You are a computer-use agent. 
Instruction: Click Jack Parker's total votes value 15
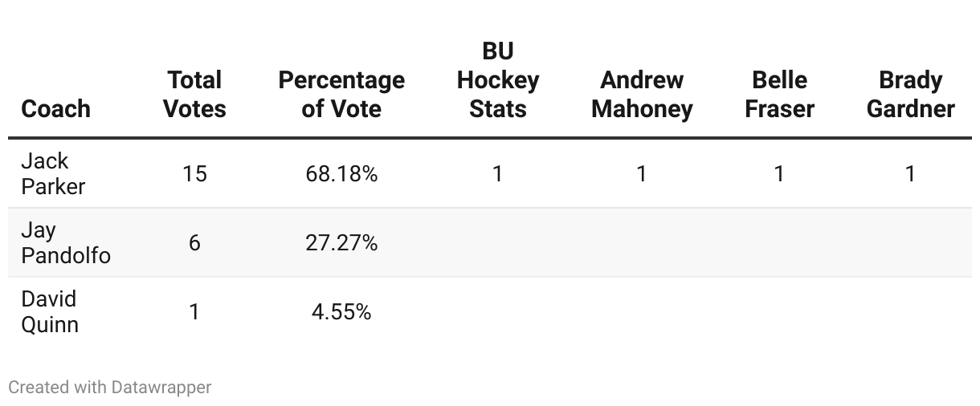(x=194, y=173)
